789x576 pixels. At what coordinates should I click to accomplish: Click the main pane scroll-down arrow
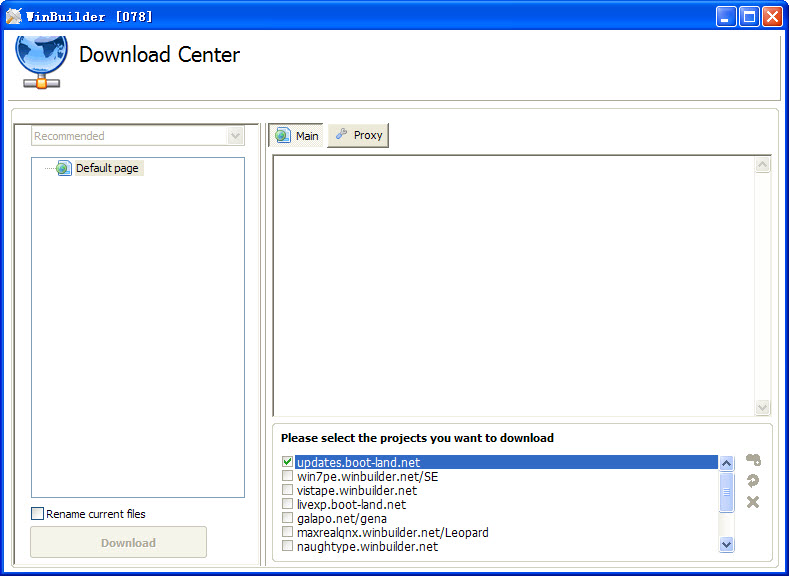click(x=763, y=407)
